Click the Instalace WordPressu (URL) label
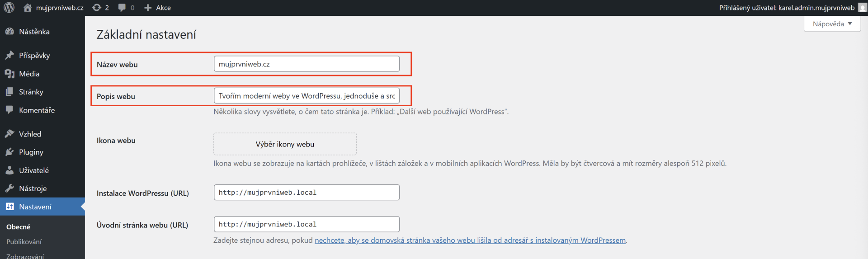The width and height of the screenshot is (868, 259). pyautogui.click(x=143, y=193)
